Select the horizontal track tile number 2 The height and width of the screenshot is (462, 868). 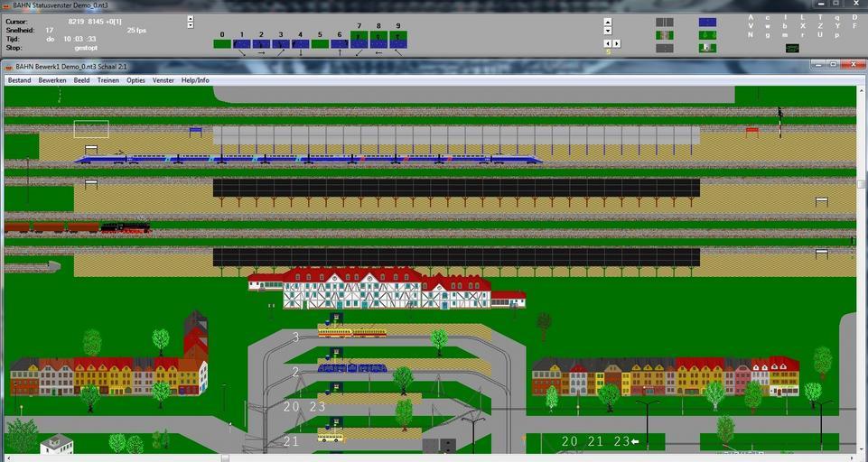(261, 43)
